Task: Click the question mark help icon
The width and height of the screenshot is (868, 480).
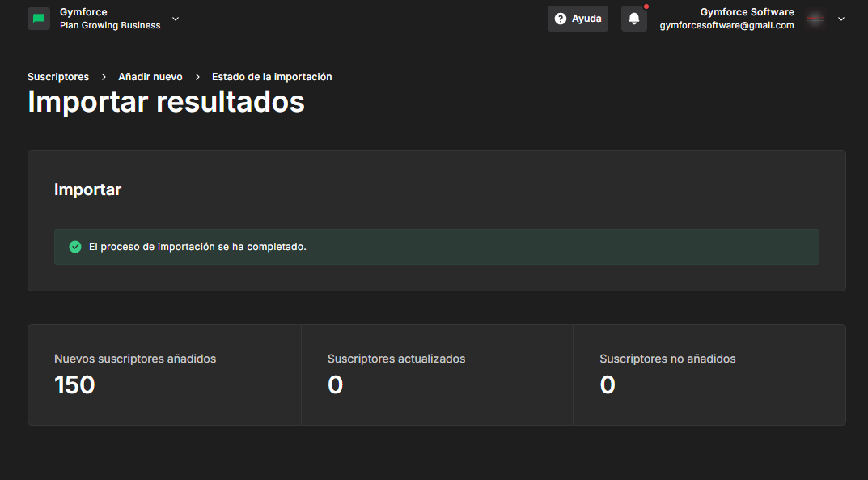Action: 561,19
